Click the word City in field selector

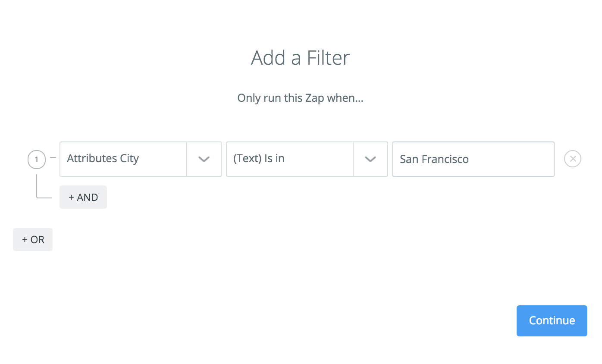coord(129,159)
